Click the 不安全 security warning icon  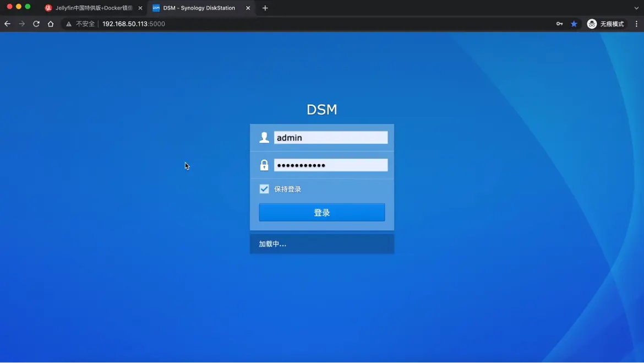coord(69,24)
